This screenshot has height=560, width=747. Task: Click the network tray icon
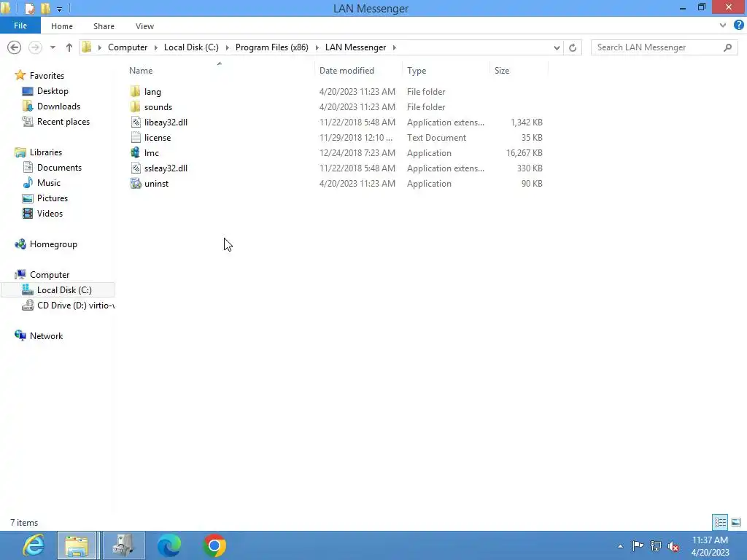tap(656, 545)
